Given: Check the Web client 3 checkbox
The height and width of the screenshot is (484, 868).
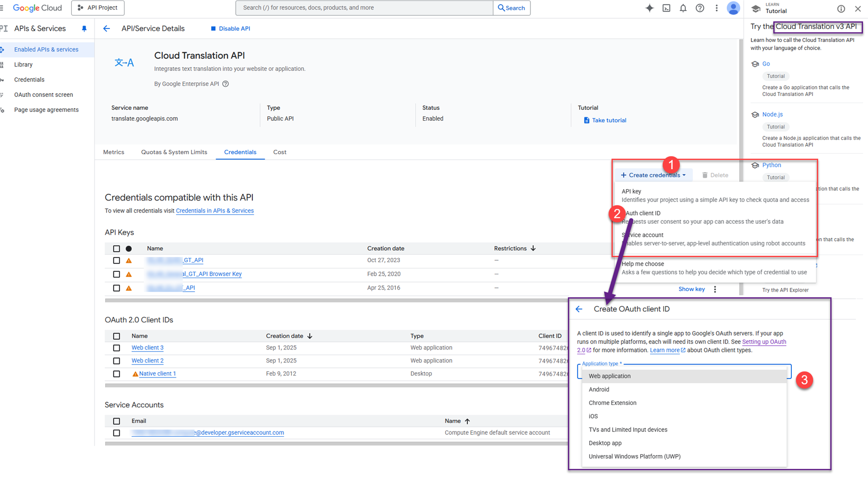Looking at the screenshot, I should point(117,348).
